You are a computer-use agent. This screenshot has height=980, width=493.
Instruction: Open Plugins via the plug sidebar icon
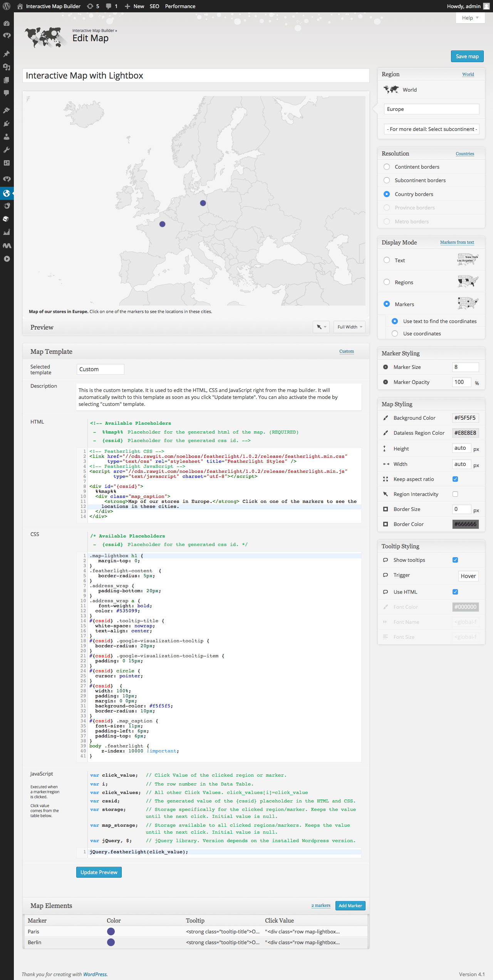click(7, 124)
